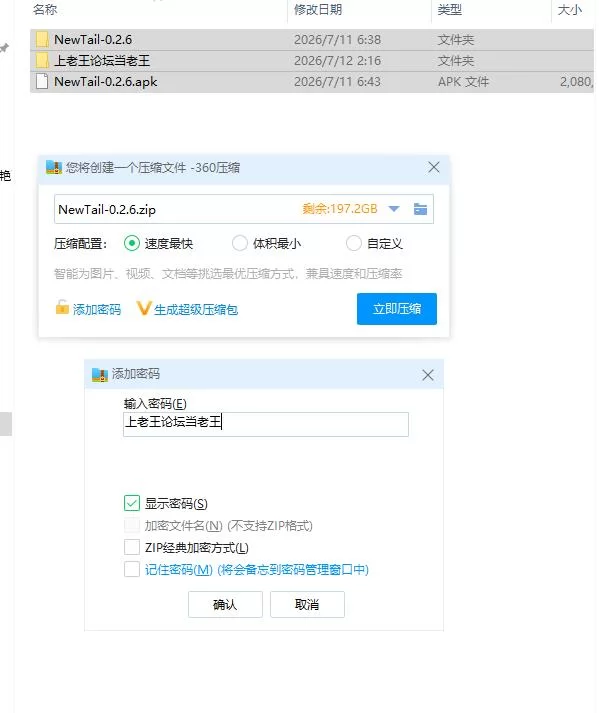Select the 自定义 compression option
The width and height of the screenshot is (599, 713).
353,243
